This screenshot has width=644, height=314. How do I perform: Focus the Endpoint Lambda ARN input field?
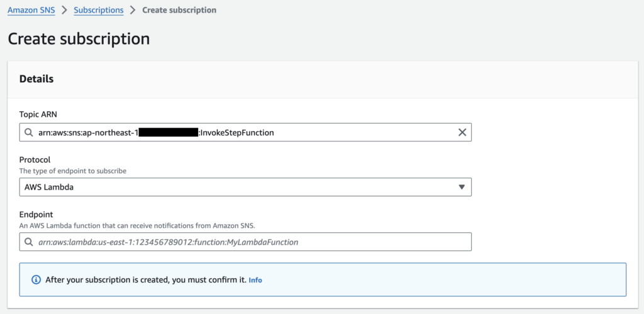(x=245, y=242)
